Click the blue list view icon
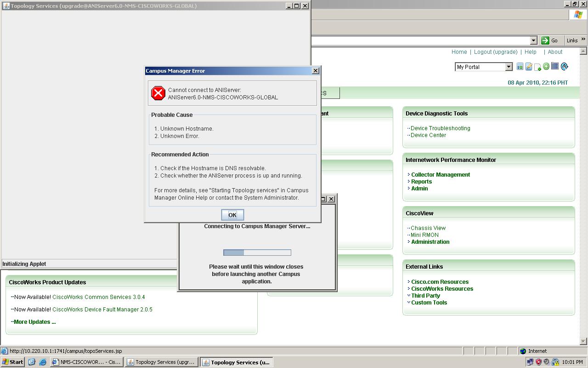This screenshot has width=588, height=368. coord(555,66)
